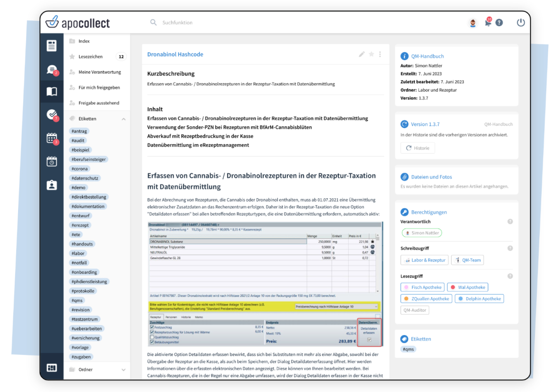553x392 pixels.
Task: Open the chat messages sidebar icon
Action: point(52,70)
